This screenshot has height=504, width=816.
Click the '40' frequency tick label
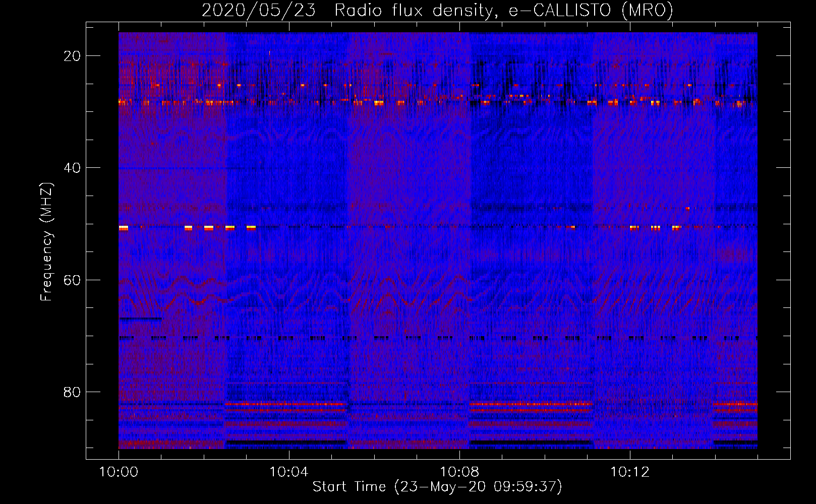coord(72,168)
